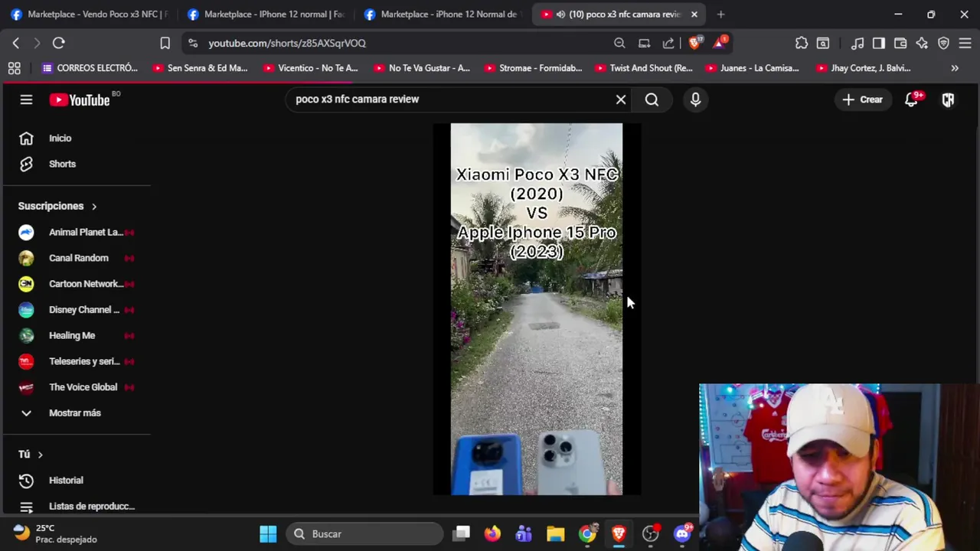Open Firefox from the taskbar

pyautogui.click(x=492, y=534)
